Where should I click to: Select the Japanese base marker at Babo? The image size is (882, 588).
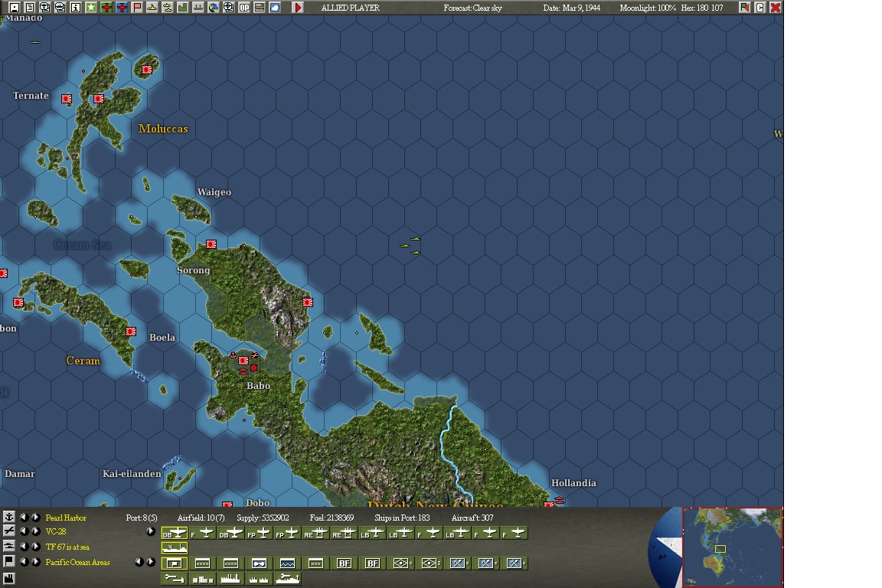tap(243, 361)
